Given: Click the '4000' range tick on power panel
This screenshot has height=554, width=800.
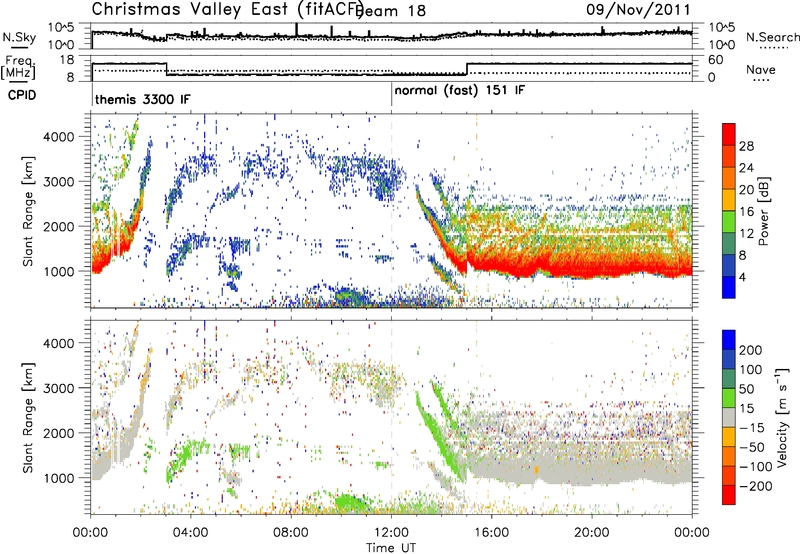Looking at the screenshot, I should [x=58, y=137].
